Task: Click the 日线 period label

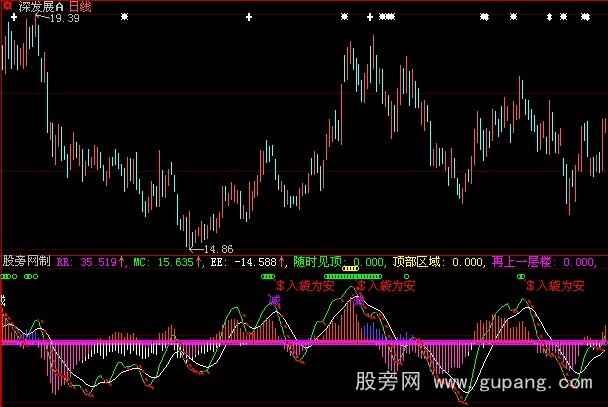Action: pyautogui.click(x=80, y=7)
